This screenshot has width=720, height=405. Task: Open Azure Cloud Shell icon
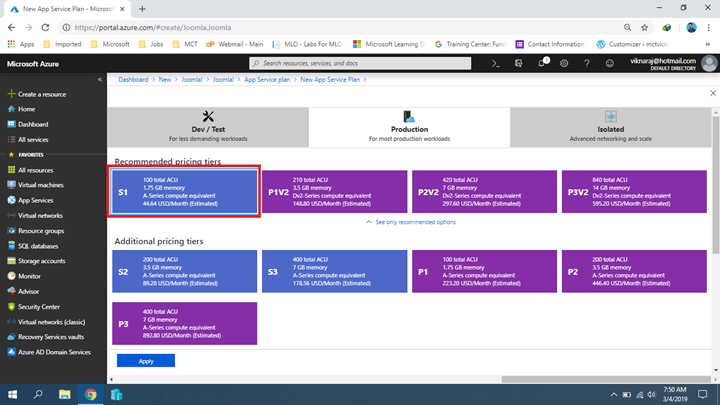coord(495,64)
